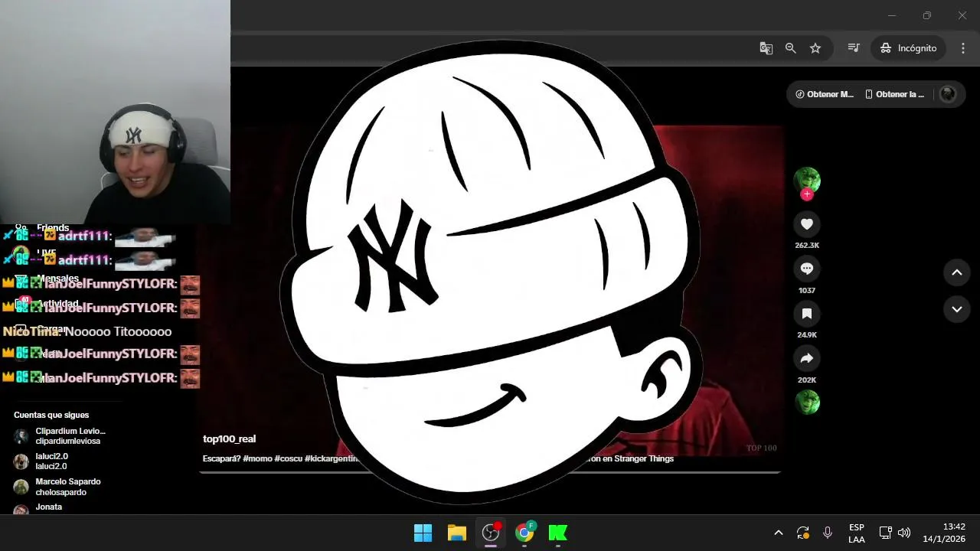Open the laluci2.0 followed account
This screenshot has height=551, width=980.
click(41, 461)
